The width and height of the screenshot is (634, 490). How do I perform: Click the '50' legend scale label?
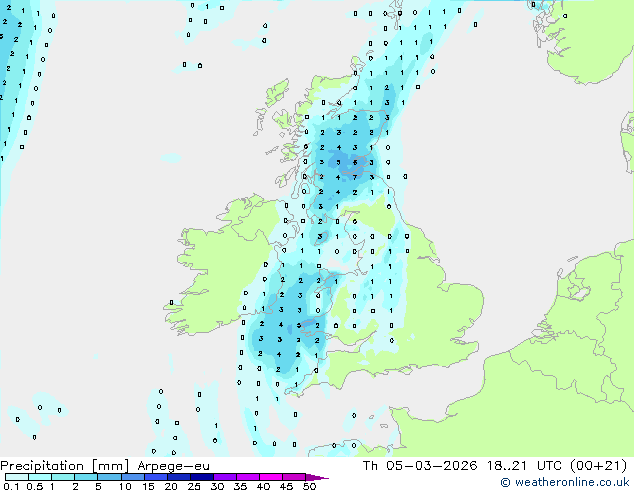click(309, 486)
